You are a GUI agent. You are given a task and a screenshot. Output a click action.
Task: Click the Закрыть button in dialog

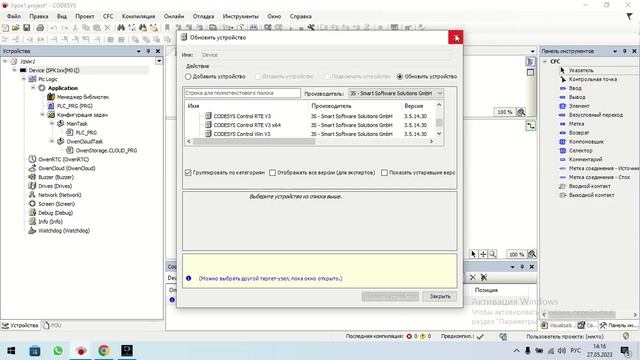440,296
